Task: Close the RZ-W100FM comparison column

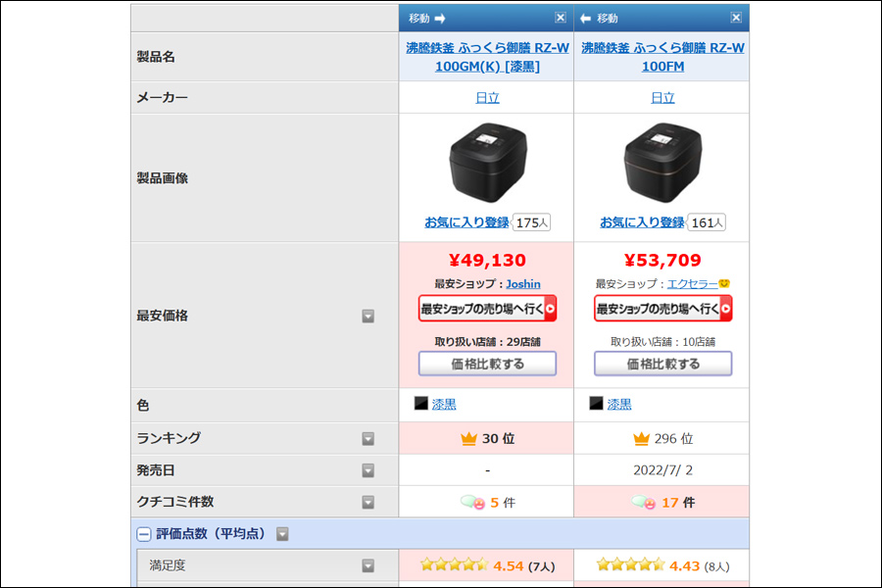Action: tap(736, 18)
